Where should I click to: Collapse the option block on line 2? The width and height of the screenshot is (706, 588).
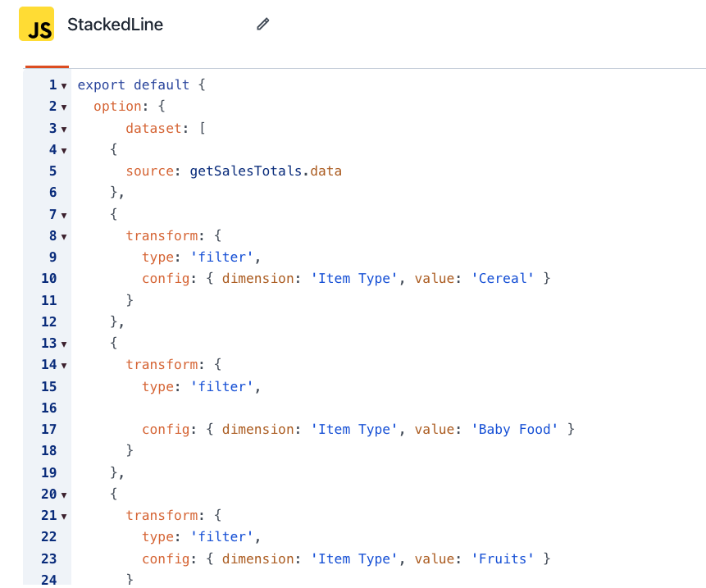(64, 107)
